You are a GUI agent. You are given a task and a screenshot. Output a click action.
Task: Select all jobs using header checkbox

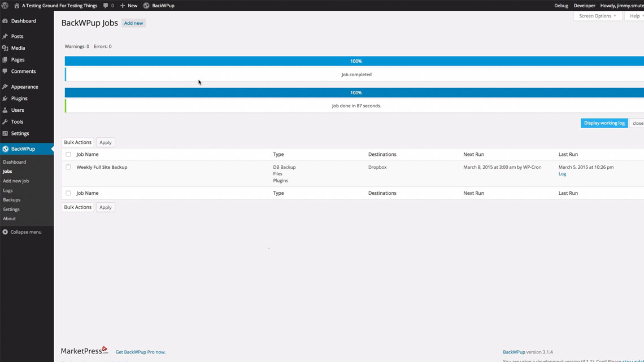tap(68, 154)
